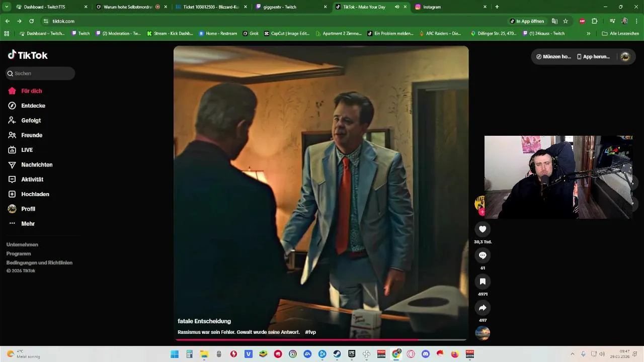Image resolution: width=644 pixels, height=362 pixels.
Task: Open the Unternehmen footer link
Action: tap(22, 244)
